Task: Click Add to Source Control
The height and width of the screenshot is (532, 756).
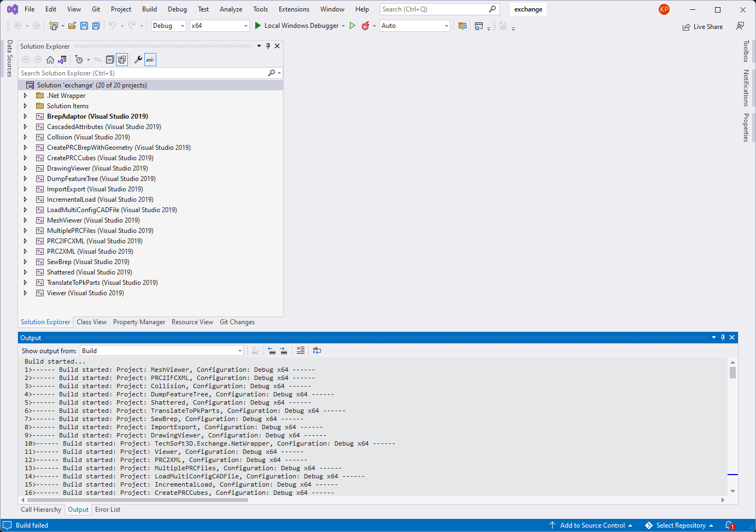Action: point(591,525)
